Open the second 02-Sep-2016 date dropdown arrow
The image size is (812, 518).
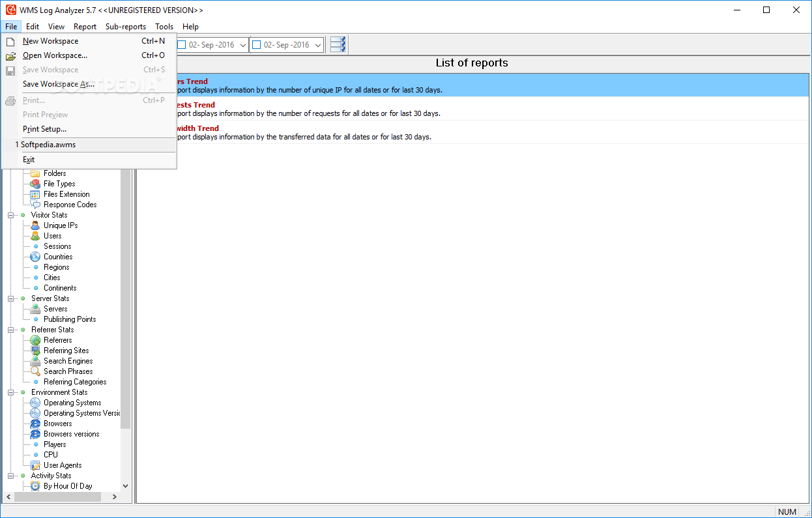[x=318, y=45]
